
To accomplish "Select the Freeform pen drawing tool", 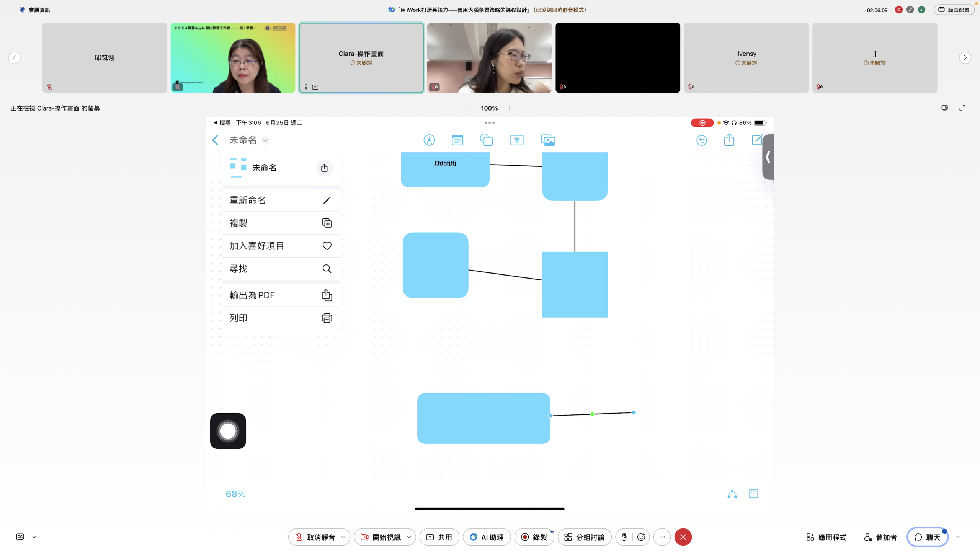I will [429, 140].
